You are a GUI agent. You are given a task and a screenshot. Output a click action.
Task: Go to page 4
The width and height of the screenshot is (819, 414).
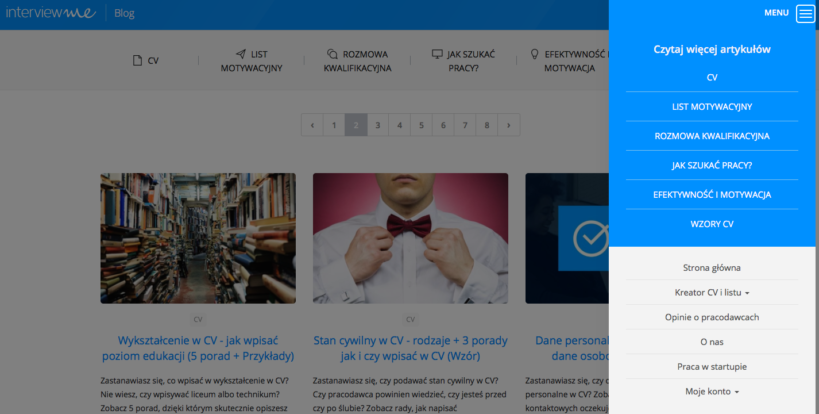click(x=400, y=125)
